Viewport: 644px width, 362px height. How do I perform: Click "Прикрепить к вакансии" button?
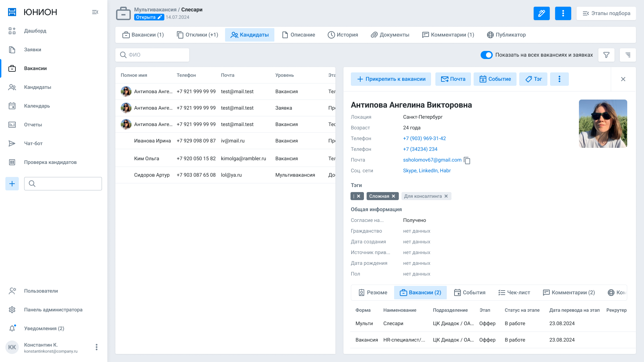(391, 79)
